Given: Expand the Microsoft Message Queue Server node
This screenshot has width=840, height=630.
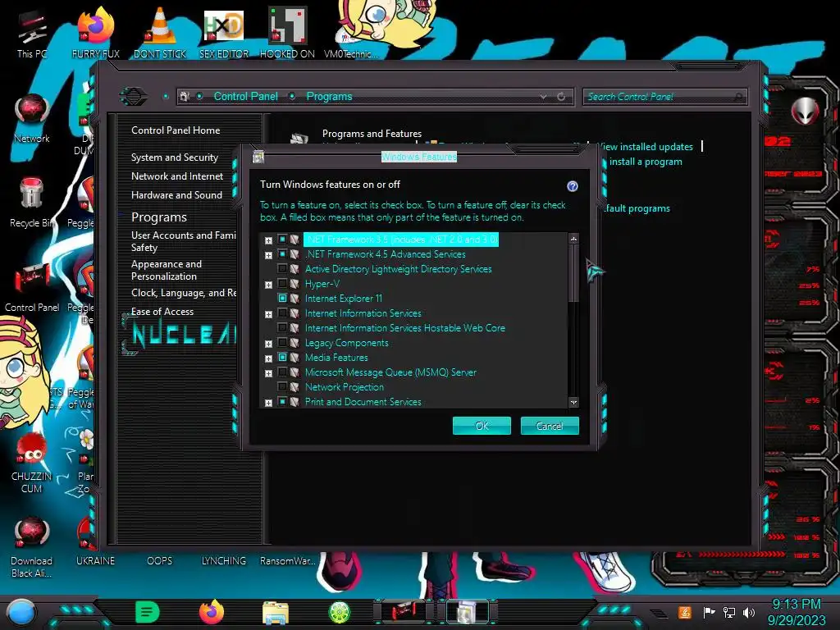Looking at the screenshot, I should coord(268,373).
